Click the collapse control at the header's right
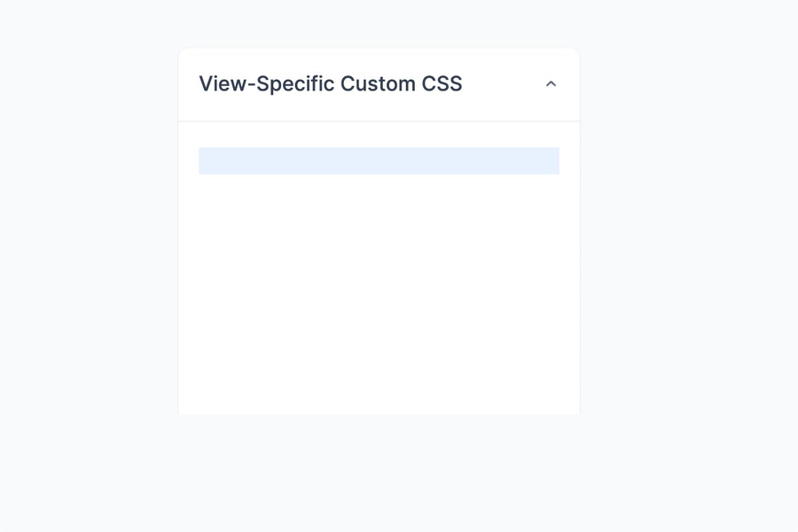The width and height of the screenshot is (798, 532). (552, 83)
